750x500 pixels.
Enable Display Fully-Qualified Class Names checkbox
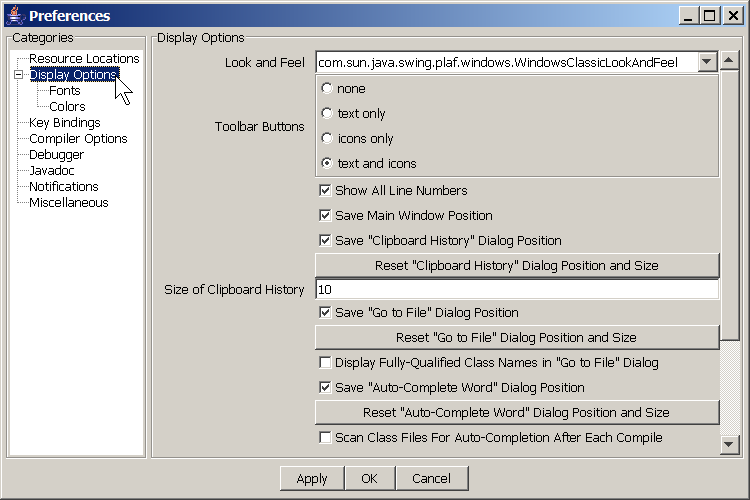click(x=325, y=362)
